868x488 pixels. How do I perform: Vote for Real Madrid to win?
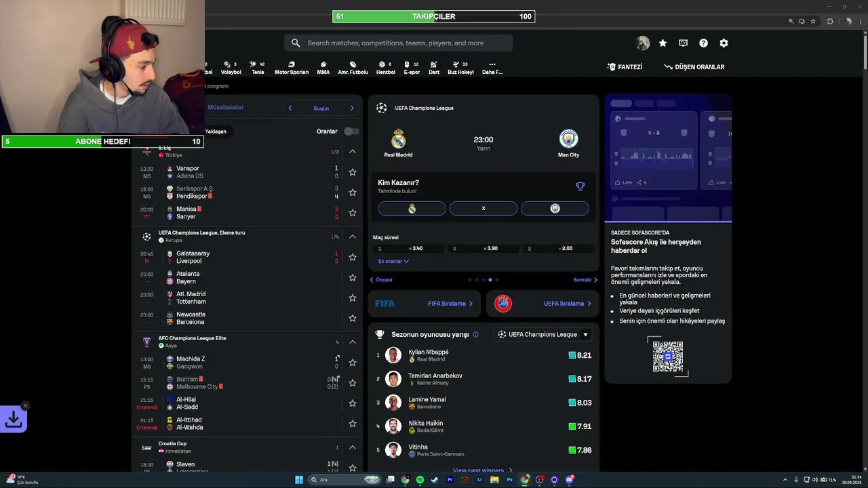(412, 209)
